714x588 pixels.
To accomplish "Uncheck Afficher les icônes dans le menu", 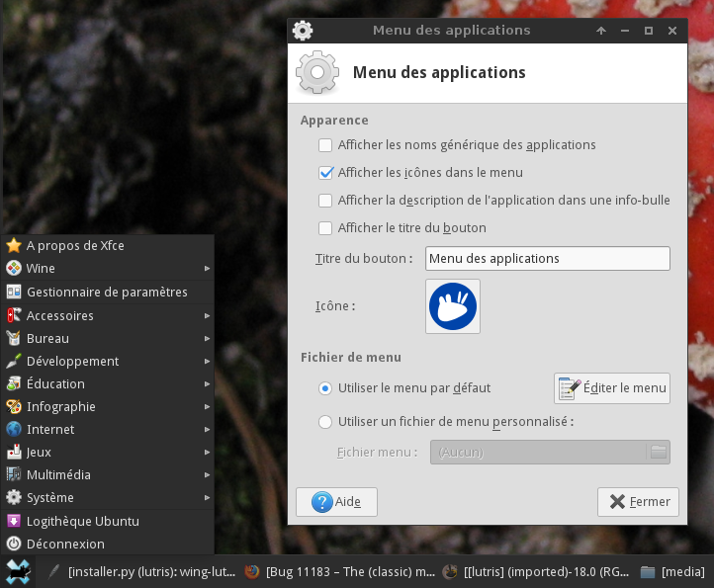I will click(325, 172).
